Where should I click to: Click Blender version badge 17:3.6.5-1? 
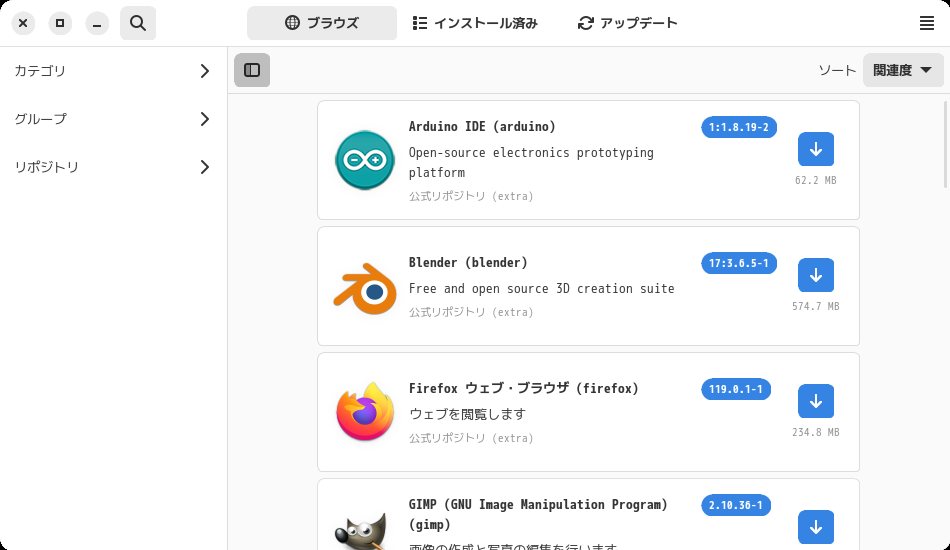(739, 263)
